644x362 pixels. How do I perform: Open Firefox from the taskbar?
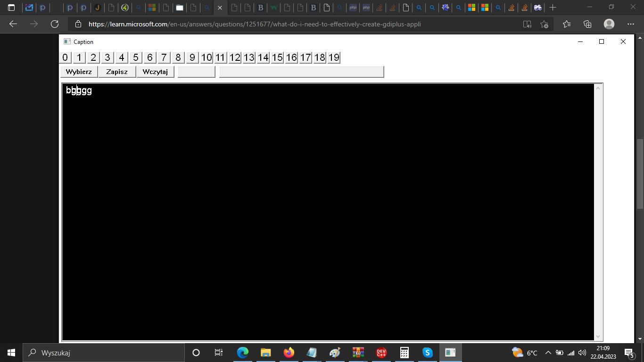pos(289,353)
